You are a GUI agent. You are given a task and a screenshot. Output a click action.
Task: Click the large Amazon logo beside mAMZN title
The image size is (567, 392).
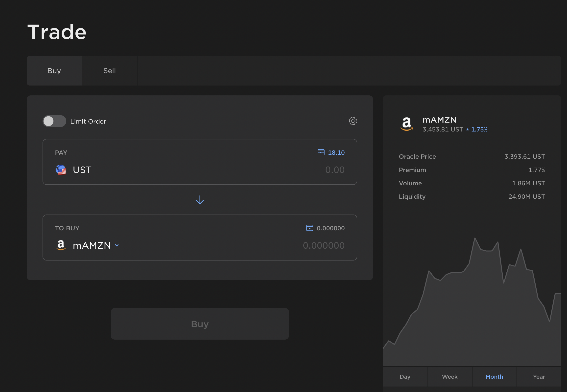pyautogui.click(x=406, y=124)
